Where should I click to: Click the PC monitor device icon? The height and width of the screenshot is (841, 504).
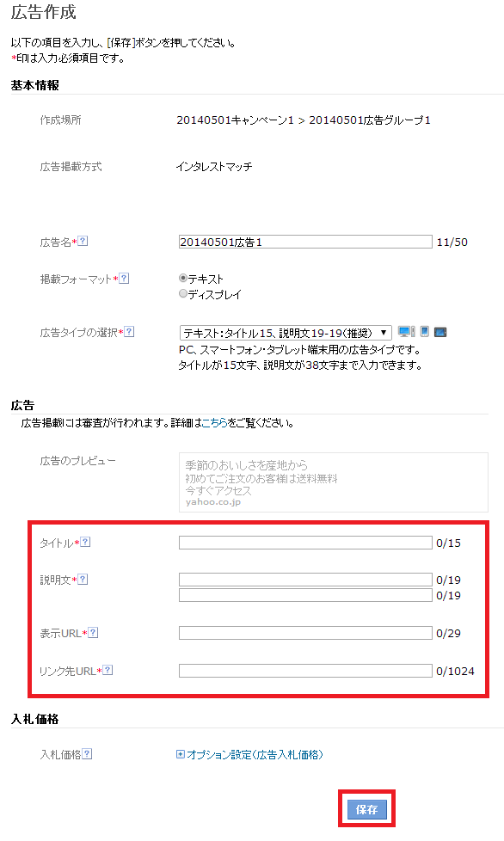[x=406, y=332]
